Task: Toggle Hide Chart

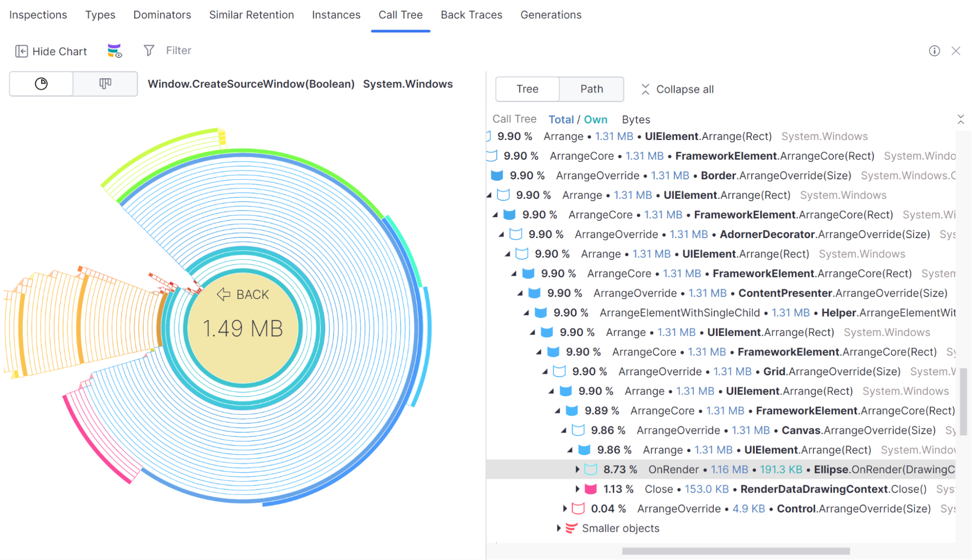Action: point(51,51)
